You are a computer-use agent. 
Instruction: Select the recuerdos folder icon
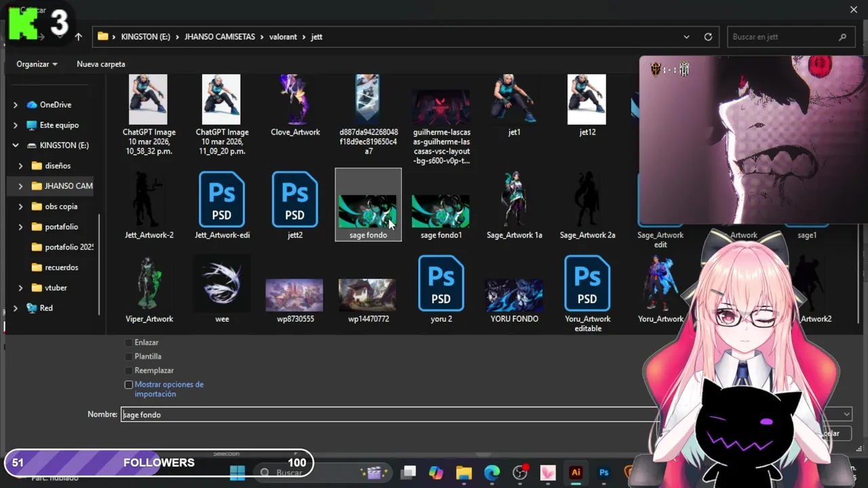tap(37, 267)
